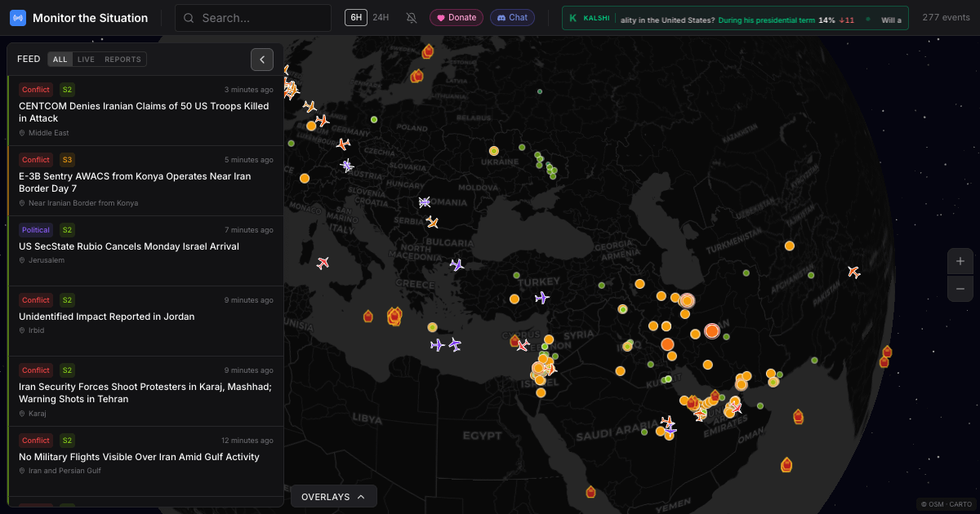Click the Monitor the Situation logo icon
The image size is (980, 514).
coord(18,18)
